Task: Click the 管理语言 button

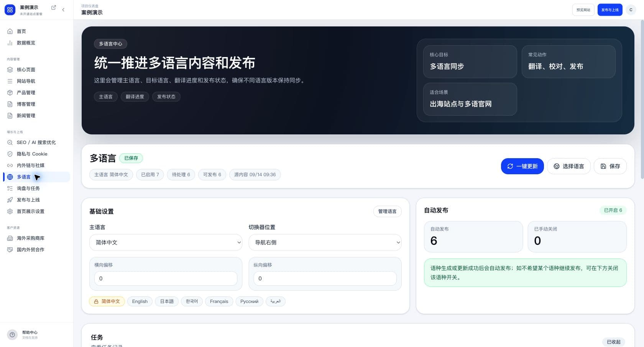Action: [387, 211]
